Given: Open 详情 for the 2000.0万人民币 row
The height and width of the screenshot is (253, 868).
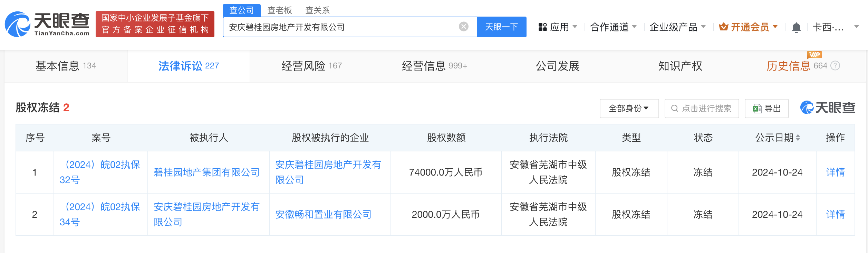Looking at the screenshot, I should click(x=836, y=214).
